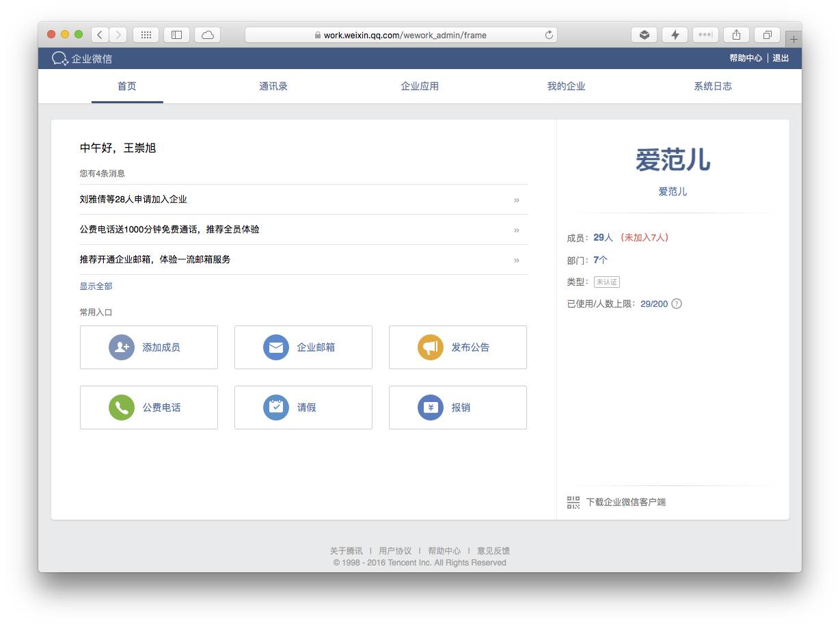Click the footer 帮助中心 link
This screenshot has width=840, height=627.
(x=444, y=551)
